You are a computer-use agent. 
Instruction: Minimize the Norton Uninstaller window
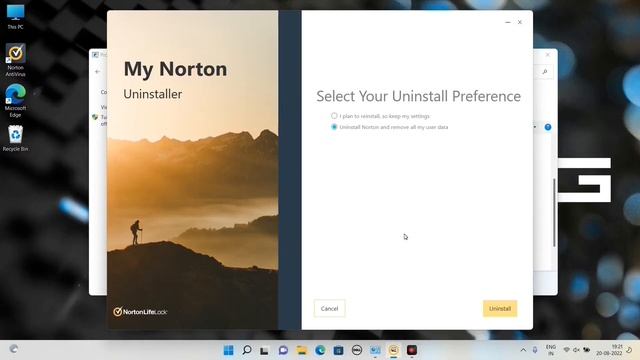[508, 22]
